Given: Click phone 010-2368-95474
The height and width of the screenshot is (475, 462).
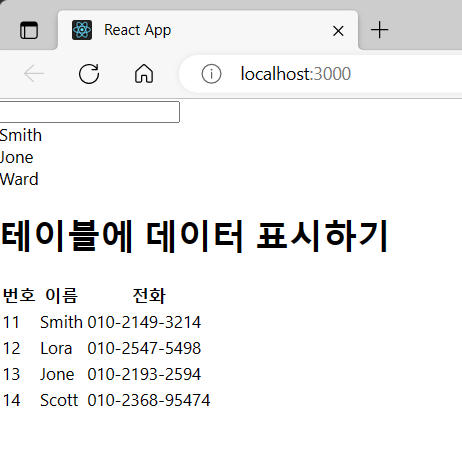Looking at the screenshot, I should (x=149, y=400).
